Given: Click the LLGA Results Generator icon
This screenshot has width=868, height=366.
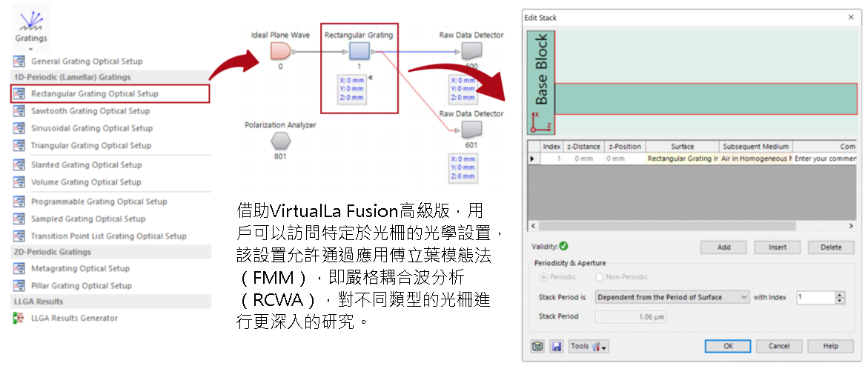Looking at the screenshot, I should tap(19, 318).
